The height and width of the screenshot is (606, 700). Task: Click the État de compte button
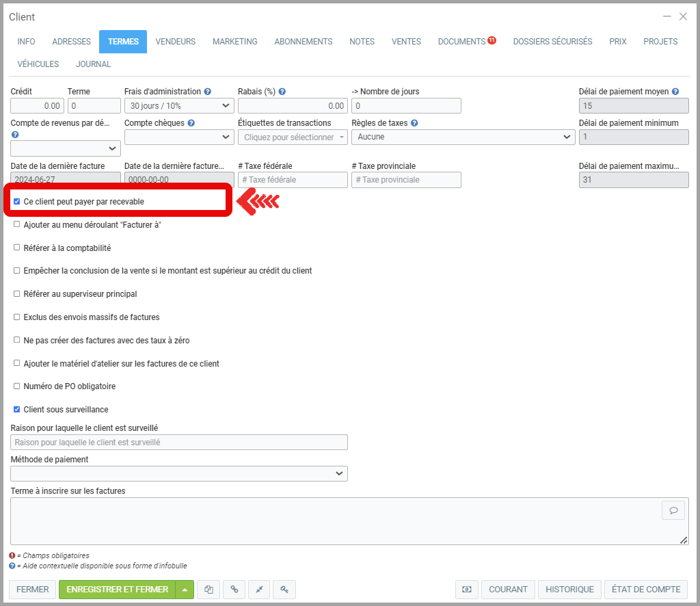click(646, 589)
